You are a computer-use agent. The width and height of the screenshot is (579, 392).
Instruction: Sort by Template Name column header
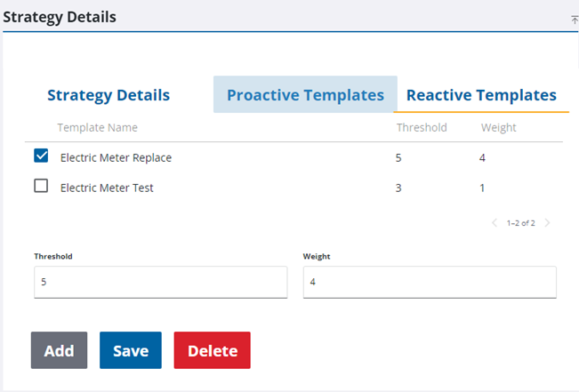coord(97,128)
